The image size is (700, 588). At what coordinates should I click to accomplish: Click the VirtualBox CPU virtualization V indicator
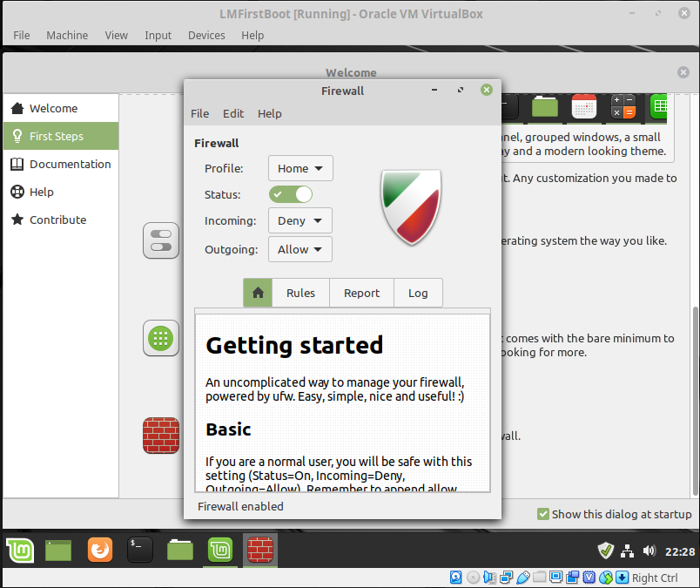(x=589, y=578)
